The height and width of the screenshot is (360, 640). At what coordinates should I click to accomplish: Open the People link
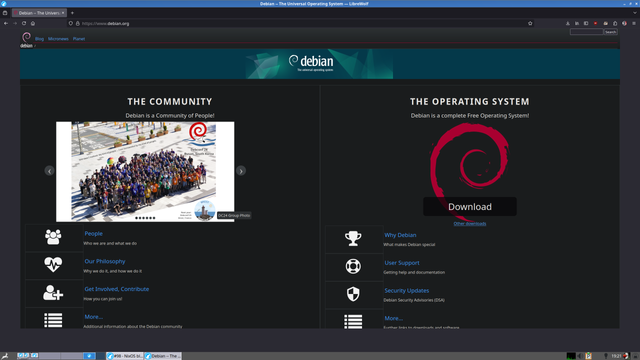coord(93,233)
